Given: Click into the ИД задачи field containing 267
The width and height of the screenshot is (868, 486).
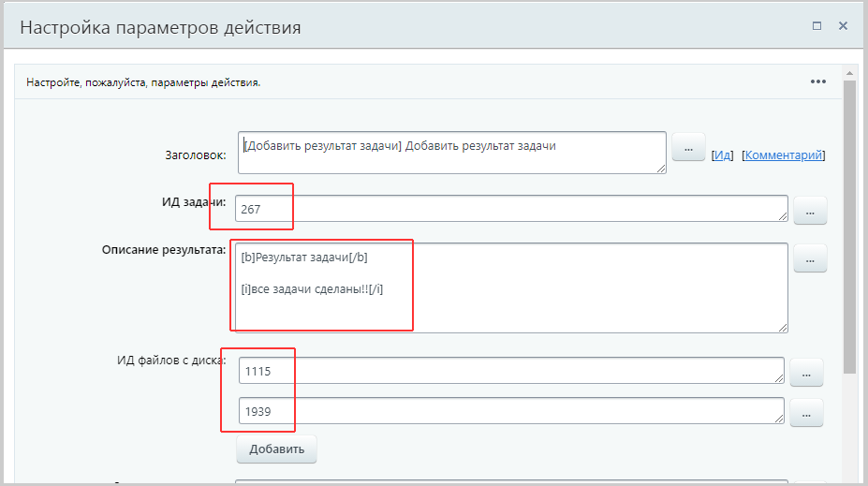Looking at the screenshot, I should click(510, 209).
